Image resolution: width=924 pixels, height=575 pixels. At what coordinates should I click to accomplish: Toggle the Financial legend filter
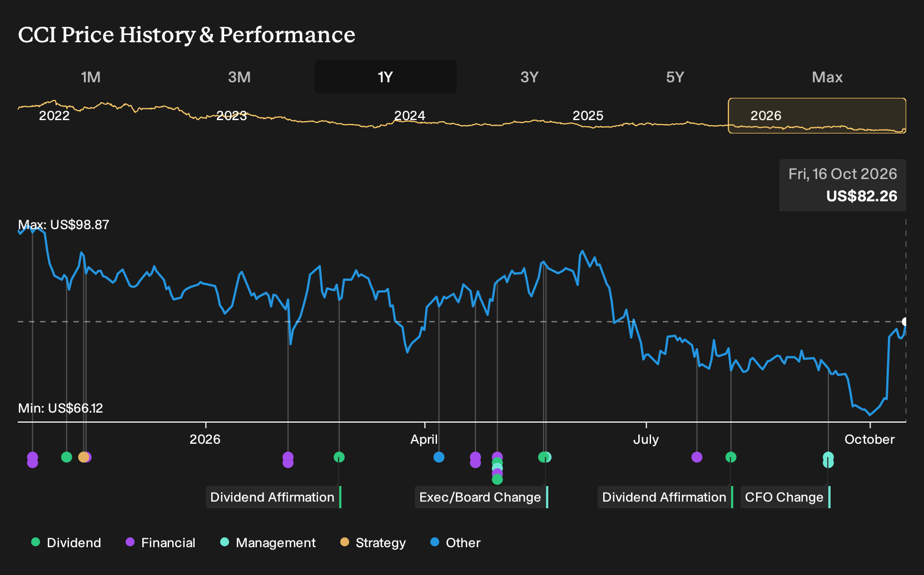160,543
